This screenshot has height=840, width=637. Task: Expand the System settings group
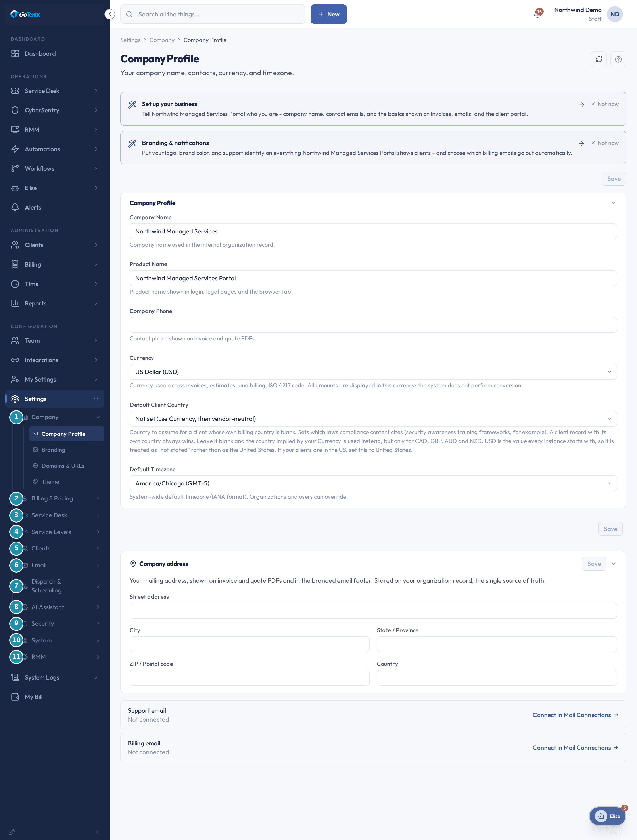62,640
